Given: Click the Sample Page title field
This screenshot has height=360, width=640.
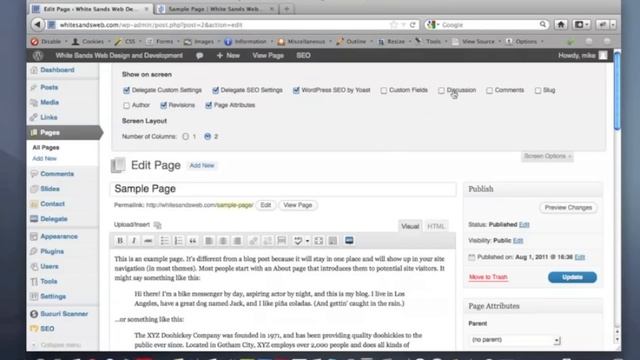Looking at the screenshot, I should pyautogui.click(x=283, y=189).
